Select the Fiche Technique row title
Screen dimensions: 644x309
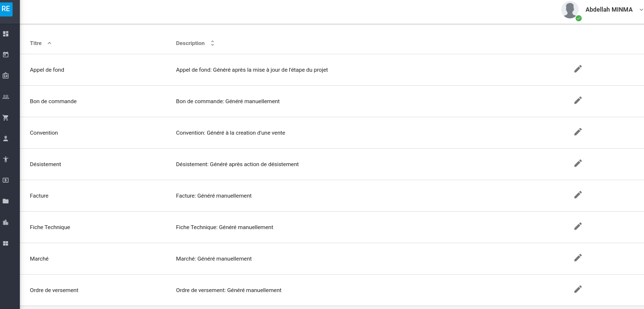coord(50,227)
